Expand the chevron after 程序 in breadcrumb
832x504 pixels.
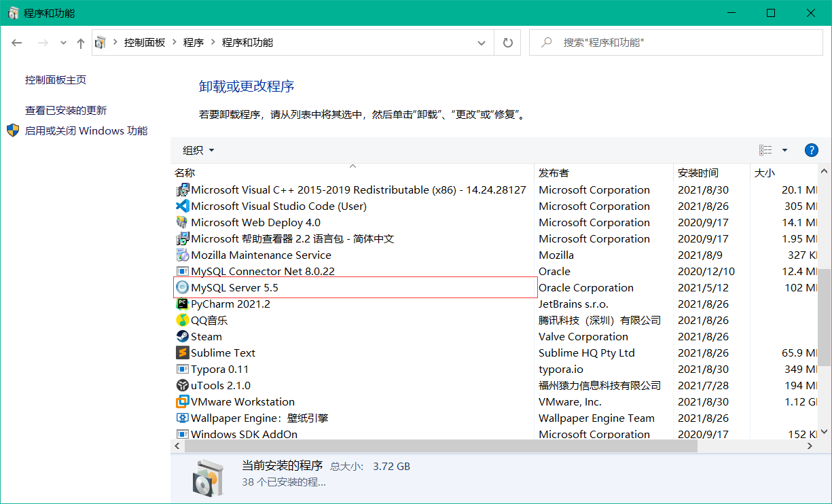(x=213, y=43)
